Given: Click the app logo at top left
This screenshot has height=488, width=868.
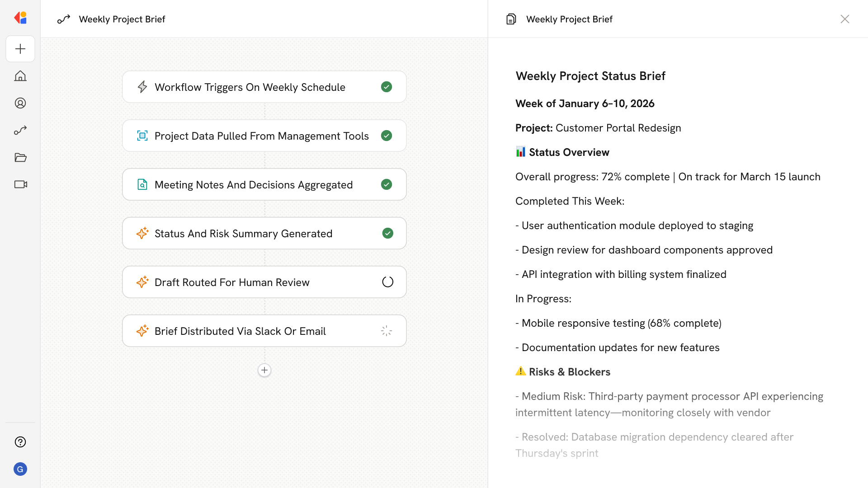Looking at the screenshot, I should tap(20, 18).
